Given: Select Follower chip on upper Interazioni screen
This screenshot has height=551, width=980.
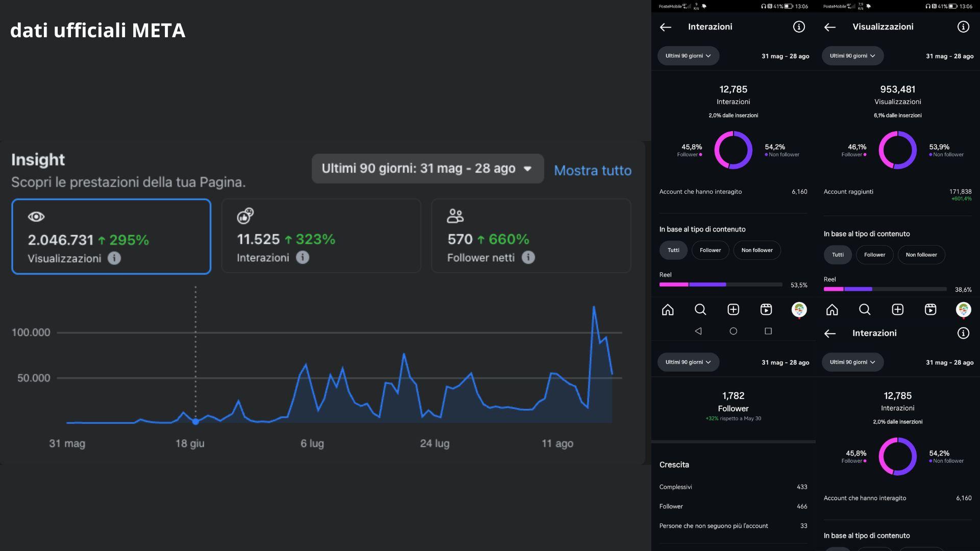Looking at the screenshot, I should tap(710, 250).
